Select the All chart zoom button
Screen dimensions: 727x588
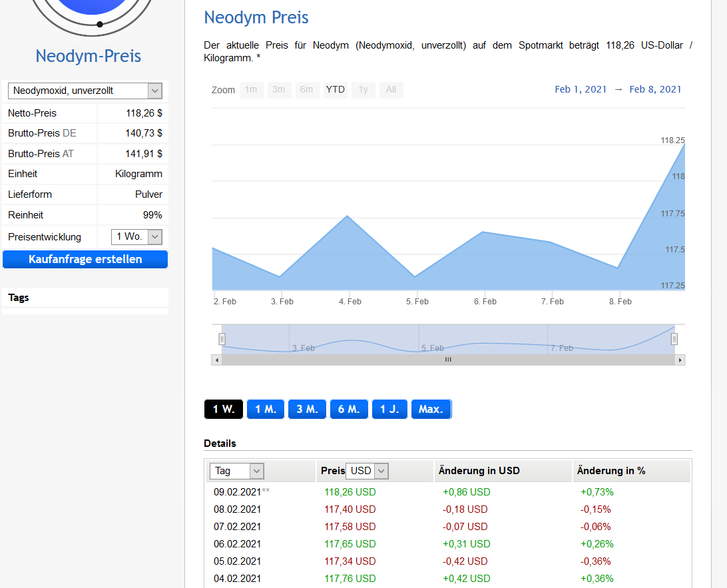(391, 89)
